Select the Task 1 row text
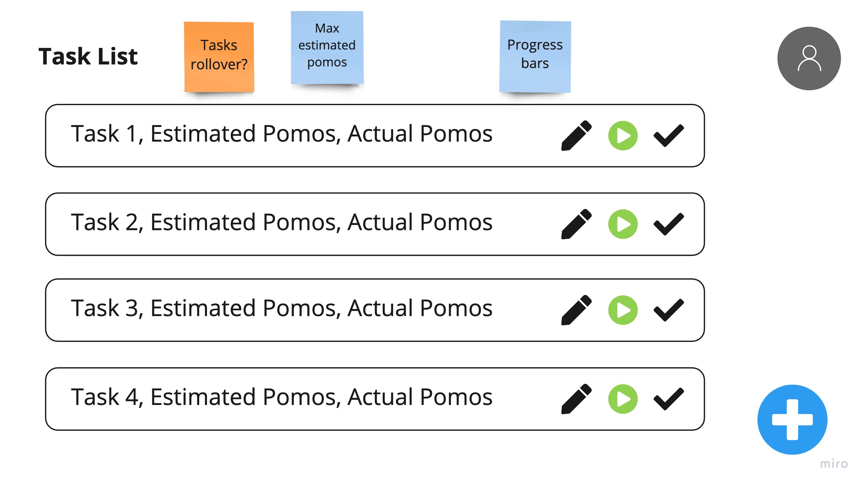 (281, 134)
